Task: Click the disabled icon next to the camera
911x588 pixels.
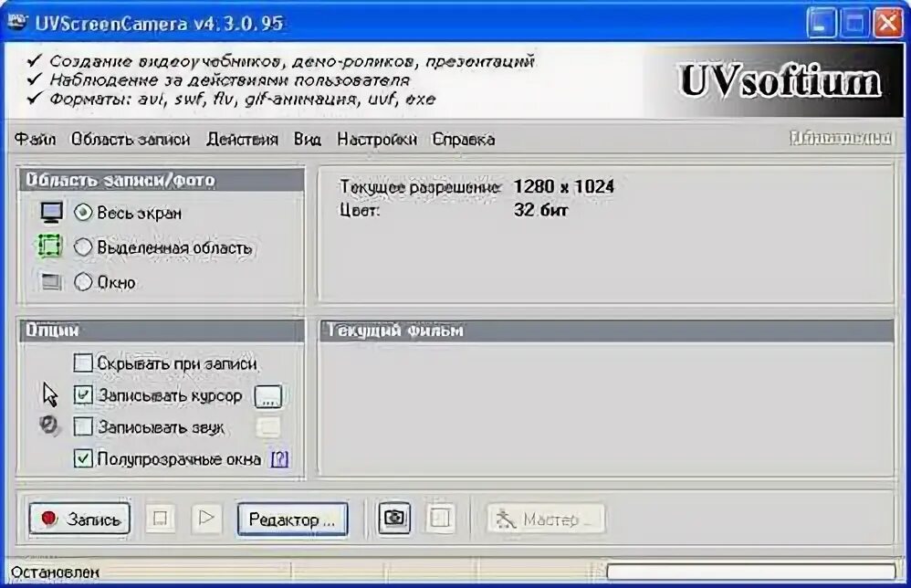Action: point(440,518)
